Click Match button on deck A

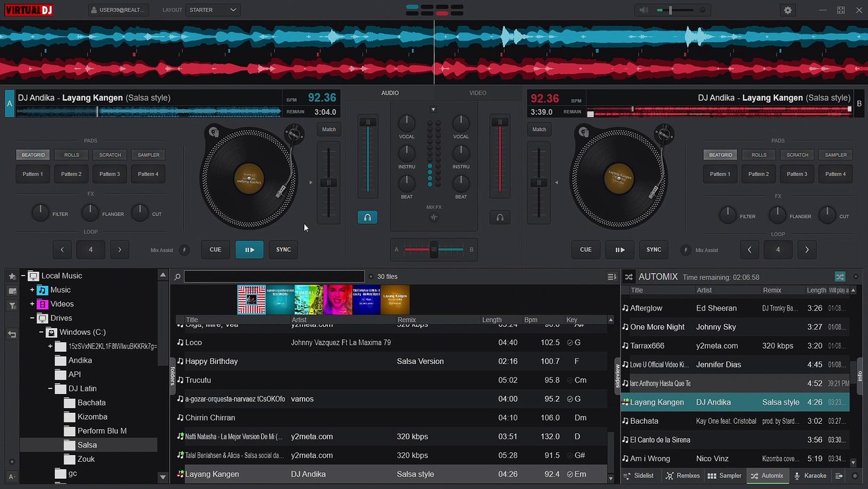coord(329,129)
